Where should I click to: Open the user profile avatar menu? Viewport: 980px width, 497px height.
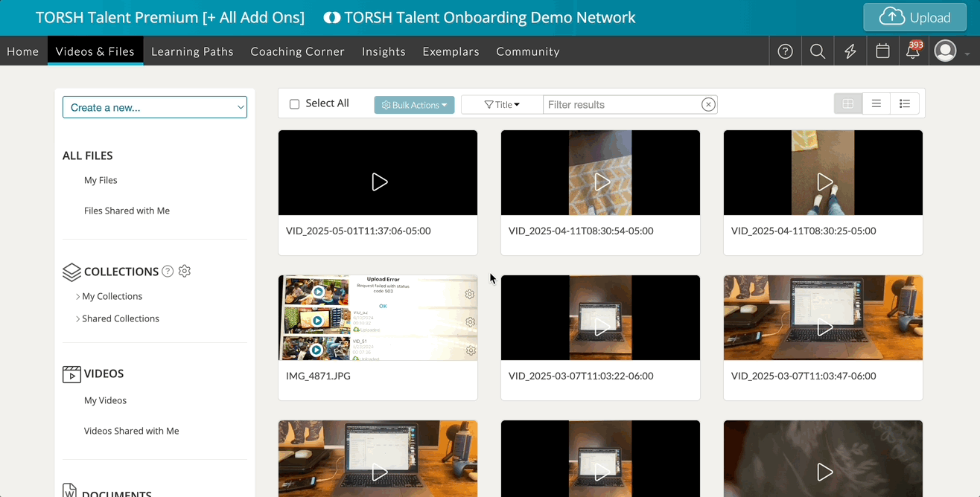pyautogui.click(x=946, y=51)
